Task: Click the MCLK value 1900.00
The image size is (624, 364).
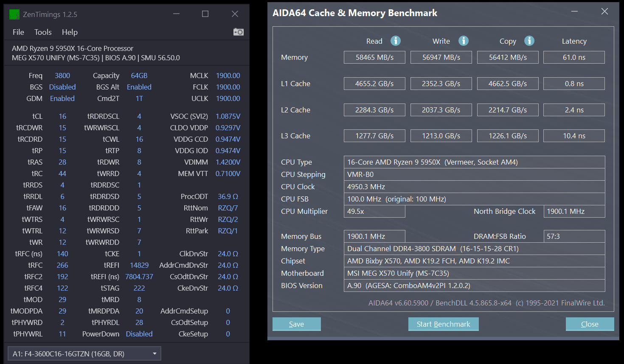Action: tap(228, 76)
